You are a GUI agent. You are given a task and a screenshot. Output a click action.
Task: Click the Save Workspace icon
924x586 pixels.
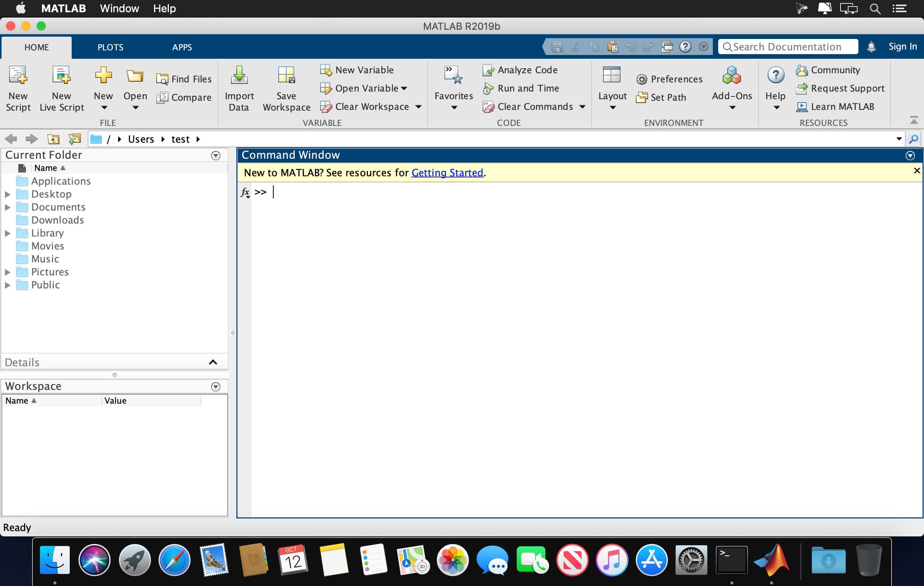286,76
